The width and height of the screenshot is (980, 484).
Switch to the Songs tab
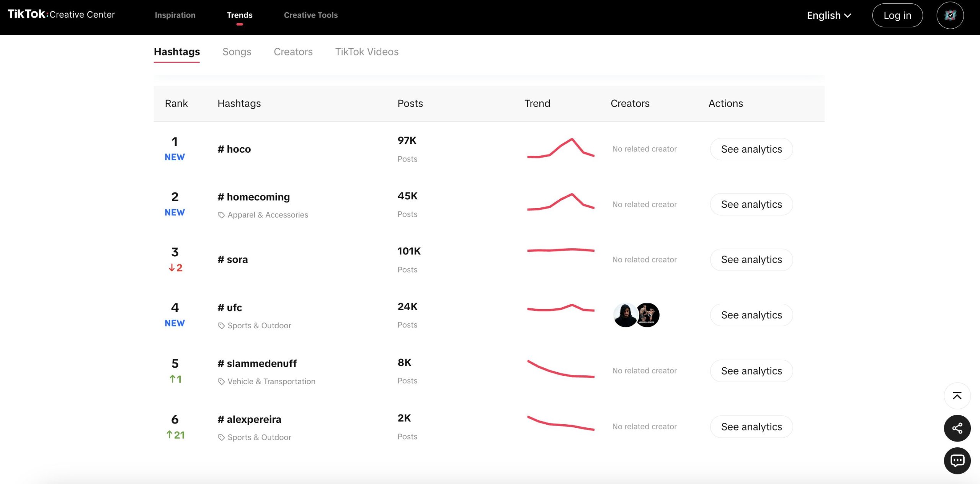pos(237,52)
